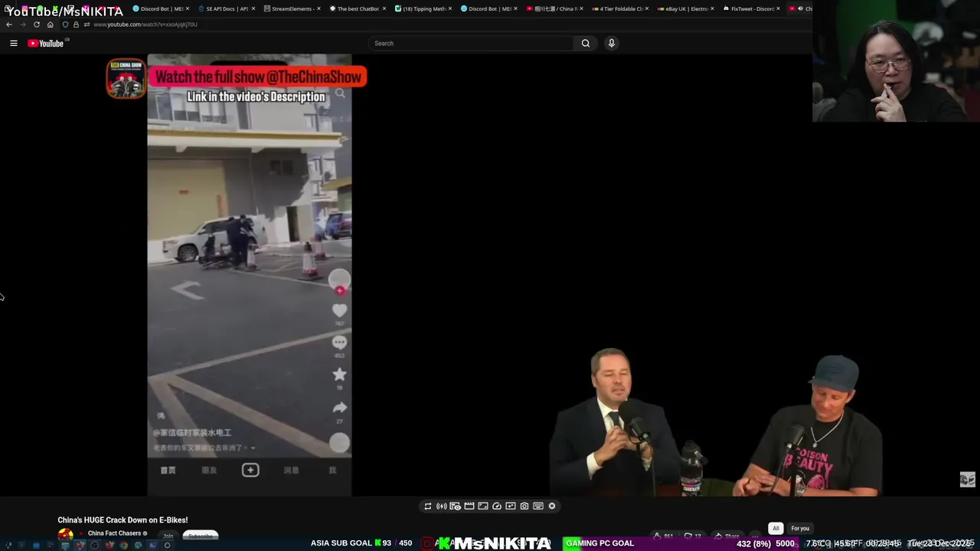Close the SE API Docs tab

tap(253, 8)
